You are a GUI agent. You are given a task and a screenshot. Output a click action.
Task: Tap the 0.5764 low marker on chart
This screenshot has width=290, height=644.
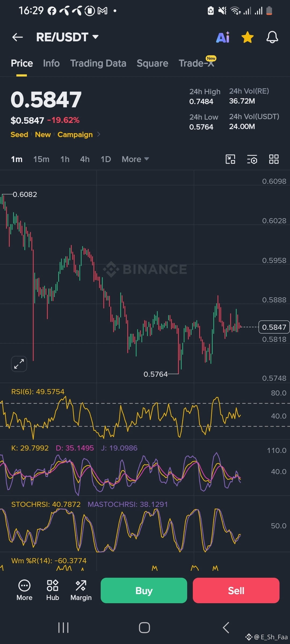155,374
